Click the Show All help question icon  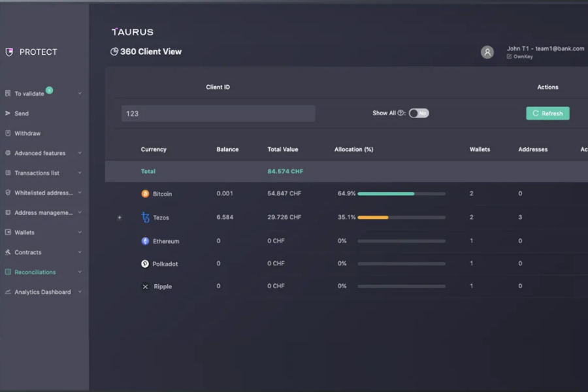pos(400,113)
